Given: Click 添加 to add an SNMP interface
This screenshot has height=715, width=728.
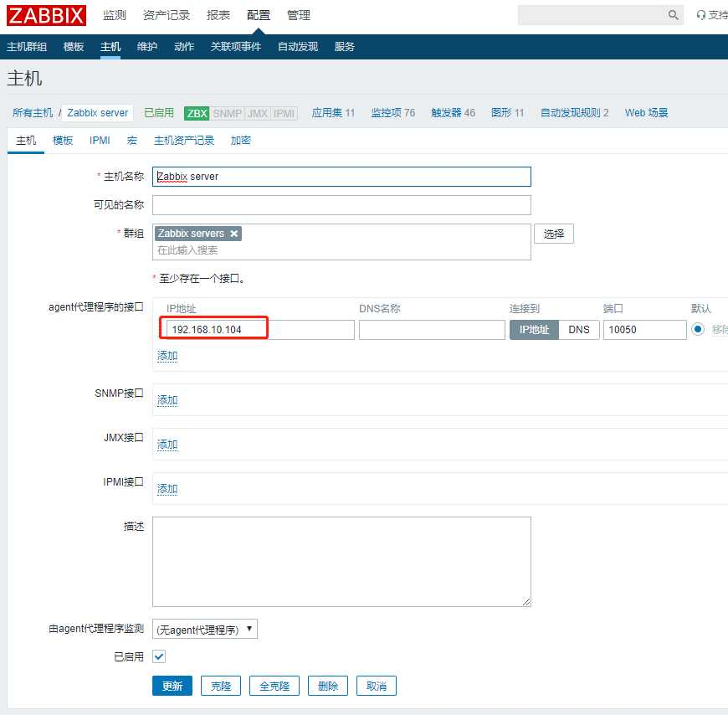Looking at the screenshot, I should pos(167,400).
